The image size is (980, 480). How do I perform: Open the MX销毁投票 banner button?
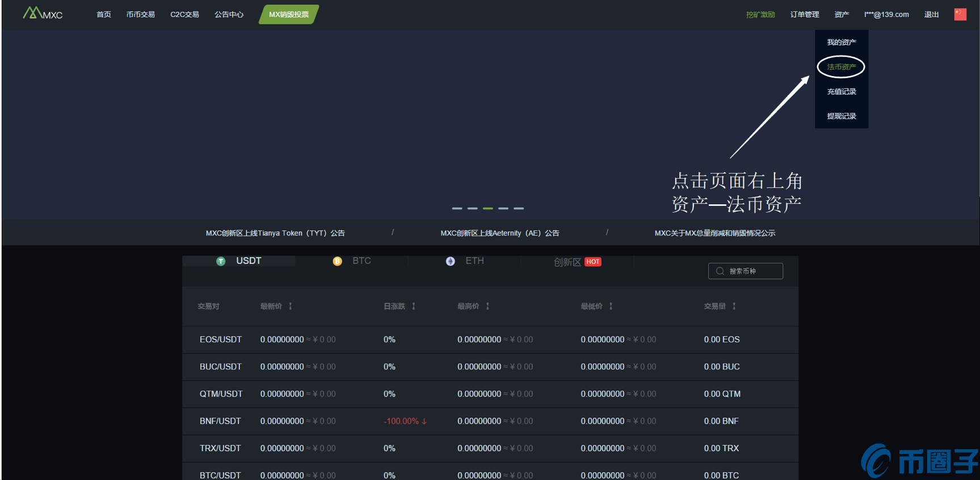289,14
